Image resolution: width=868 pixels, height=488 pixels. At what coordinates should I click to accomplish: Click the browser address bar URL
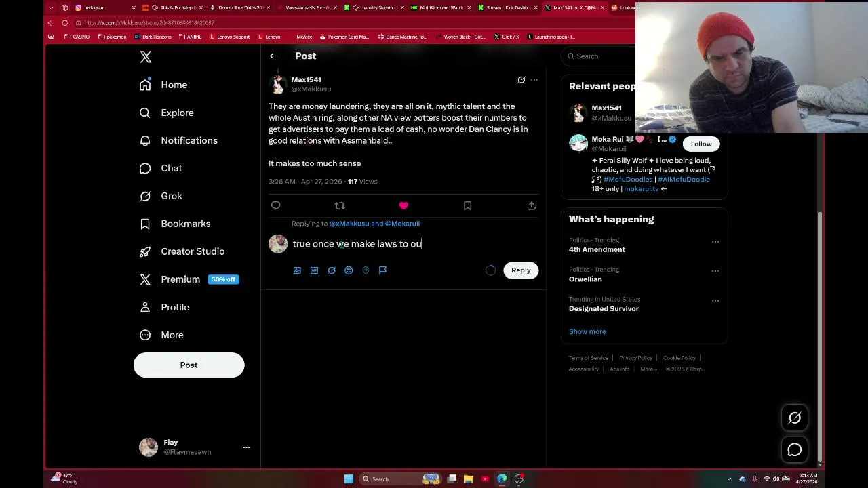tap(149, 23)
